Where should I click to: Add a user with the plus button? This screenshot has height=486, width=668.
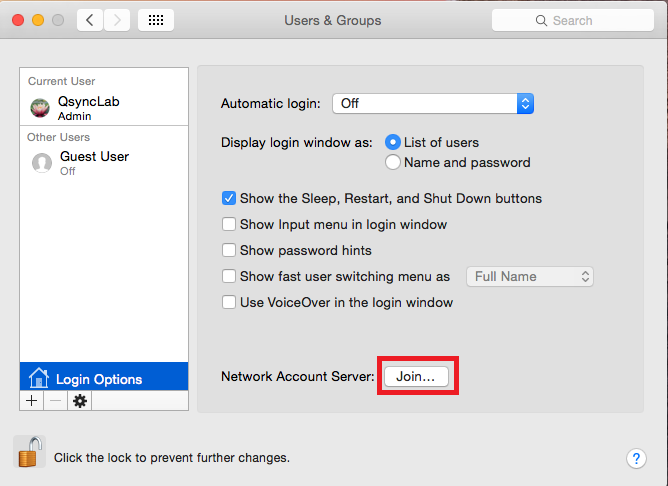point(32,401)
